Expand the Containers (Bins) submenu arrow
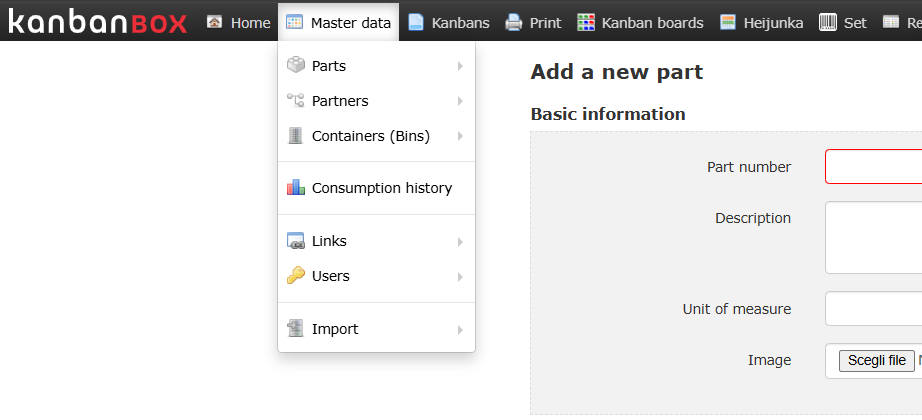 (x=460, y=136)
